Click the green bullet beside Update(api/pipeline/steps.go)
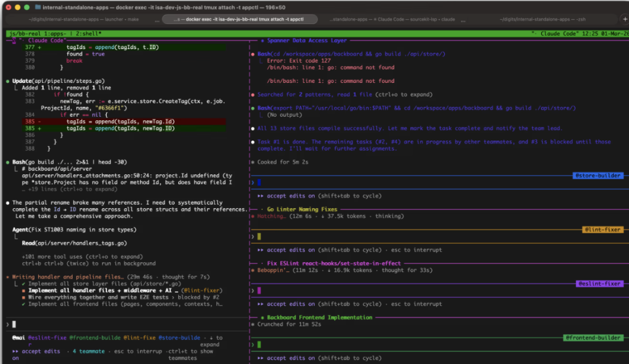629x364 pixels. (7, 81)
